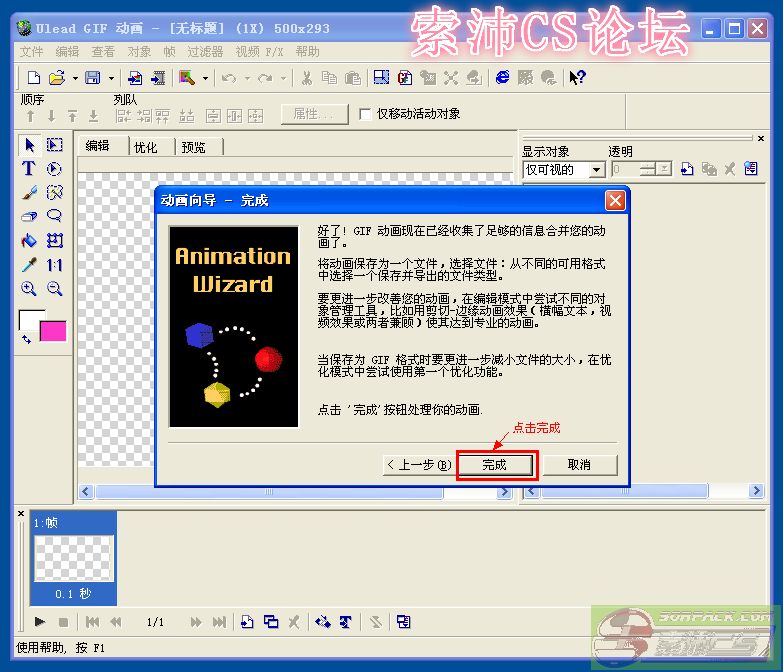This screenshot has width=783, height=672.
Task: Open the dropdown arrow beside the Save icon
Action: pos(111,78)
